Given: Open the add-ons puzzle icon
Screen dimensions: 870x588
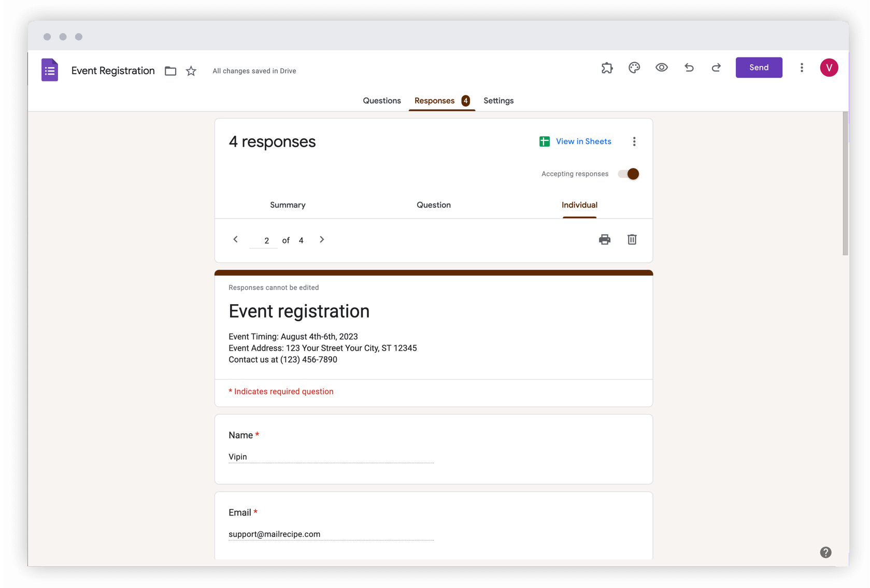Looking at the screenshot, I should pyautogui.click(x=607, y=67).
